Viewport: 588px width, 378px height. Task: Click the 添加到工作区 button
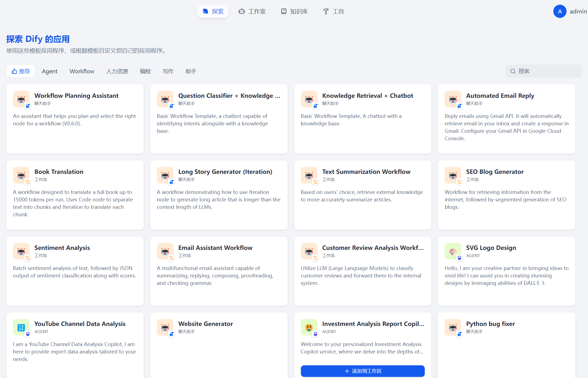point(363,371)
